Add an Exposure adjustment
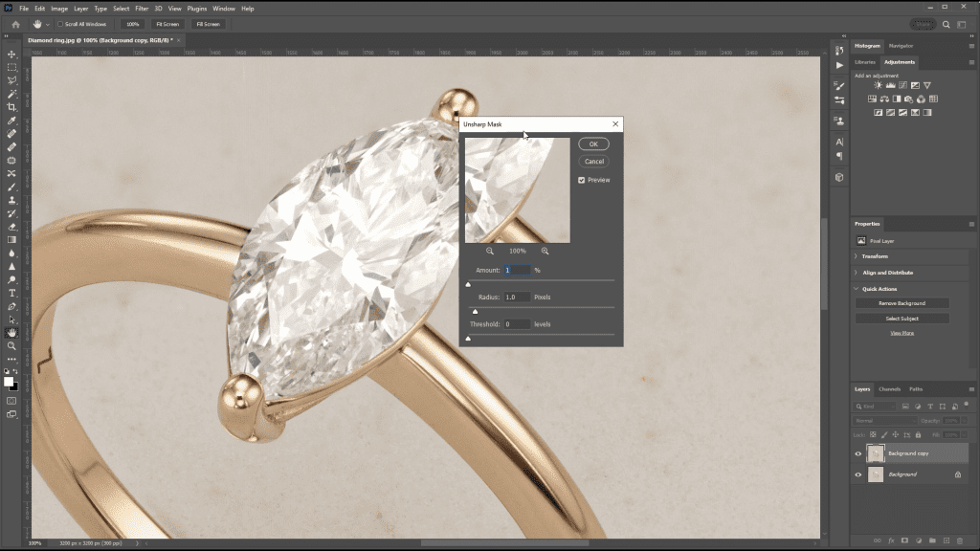Viewport: 980px width, 551px height. point(915,85)
